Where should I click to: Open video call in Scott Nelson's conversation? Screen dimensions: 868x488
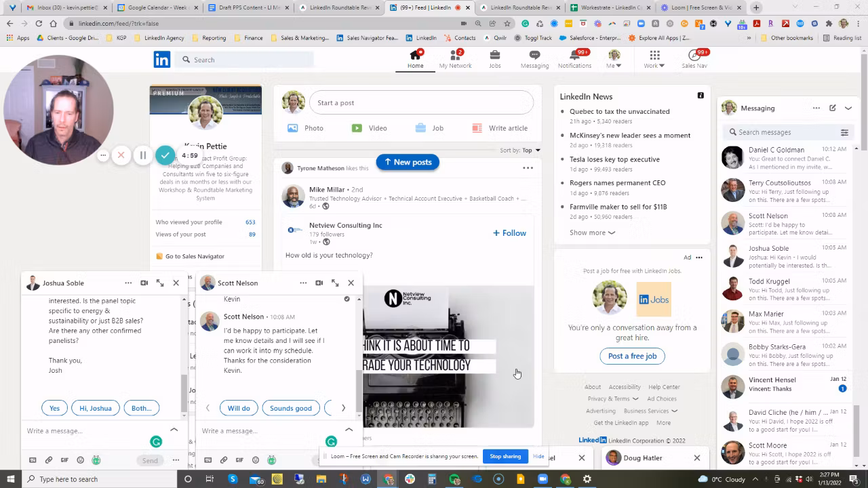point(319,283)
